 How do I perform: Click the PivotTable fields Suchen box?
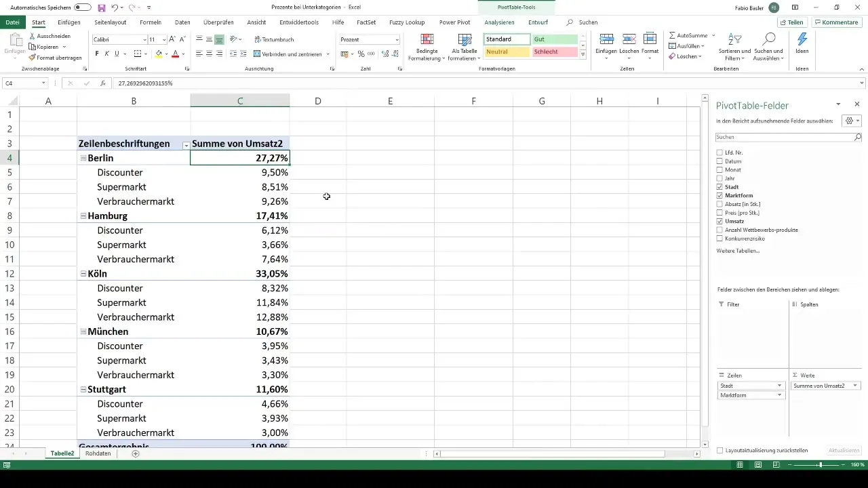click(x=789, y=137)
